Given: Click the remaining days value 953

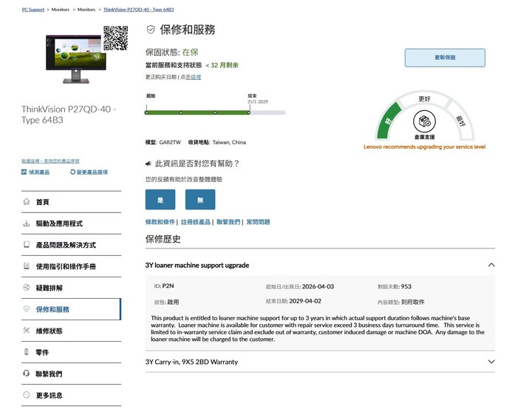Looking at the screenshot, I should pos(406,286).
